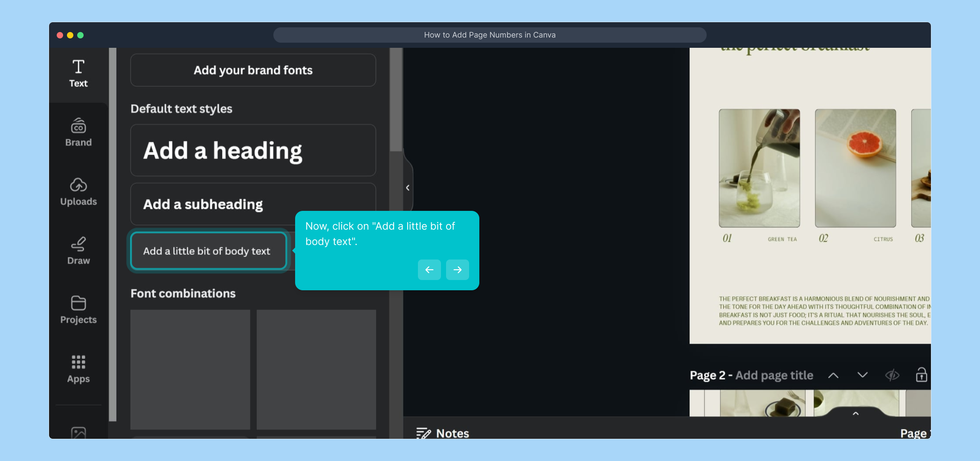This screenshot has height=461, width=980.
Task: Move Page 2 down with chevron
Action: point(862,375)
